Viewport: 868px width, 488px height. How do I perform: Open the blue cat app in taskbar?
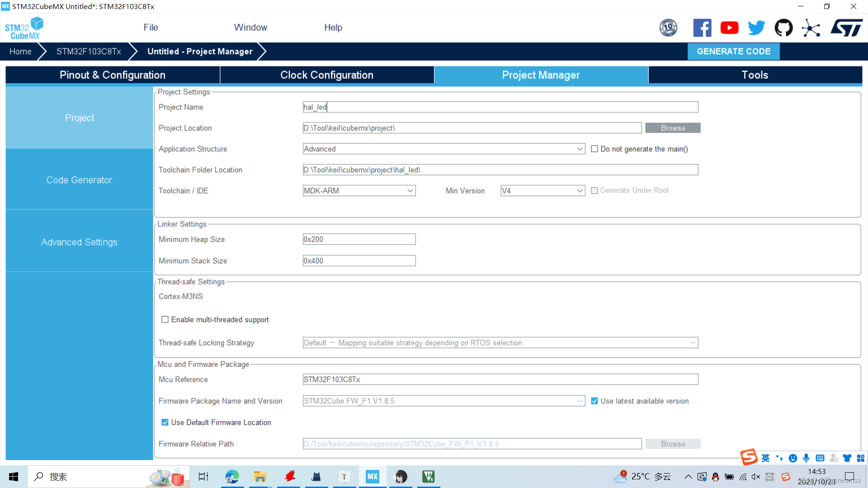[x=316, y=477]
